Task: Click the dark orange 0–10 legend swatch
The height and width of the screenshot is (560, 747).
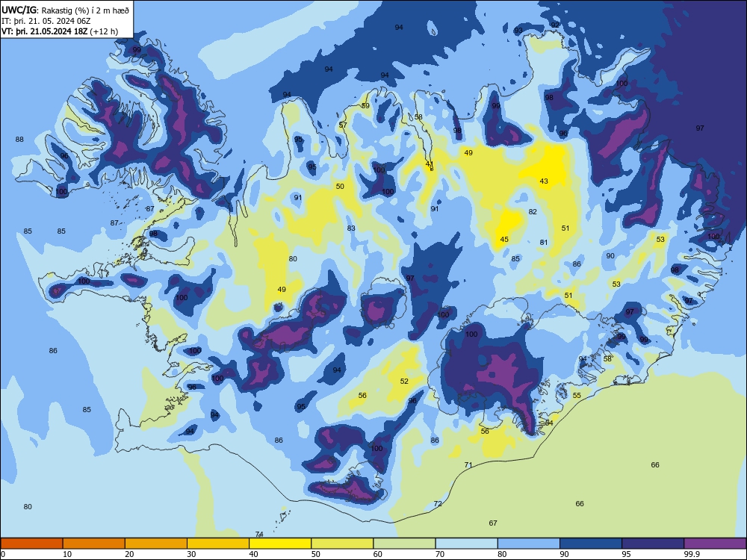Action: point(31,544)
